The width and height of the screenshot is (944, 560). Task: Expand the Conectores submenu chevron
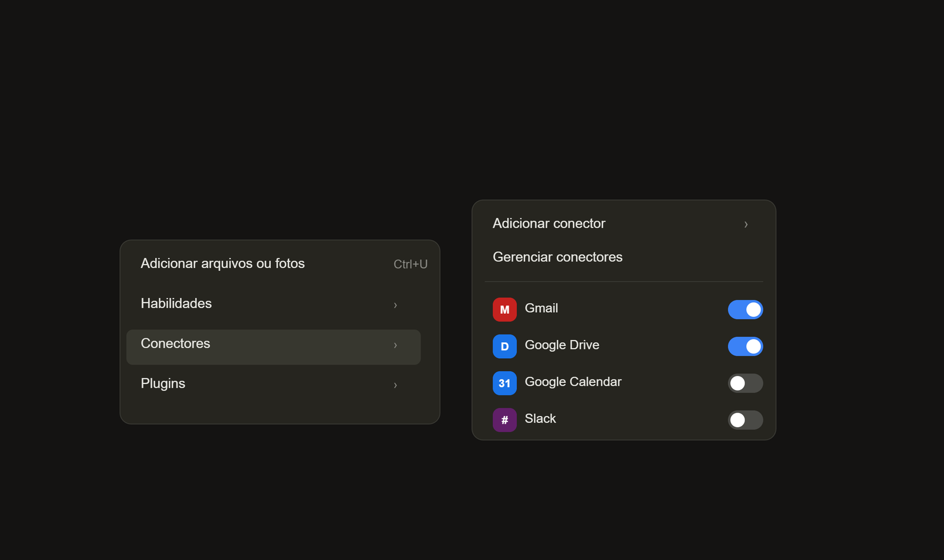[x=395, y=345]
